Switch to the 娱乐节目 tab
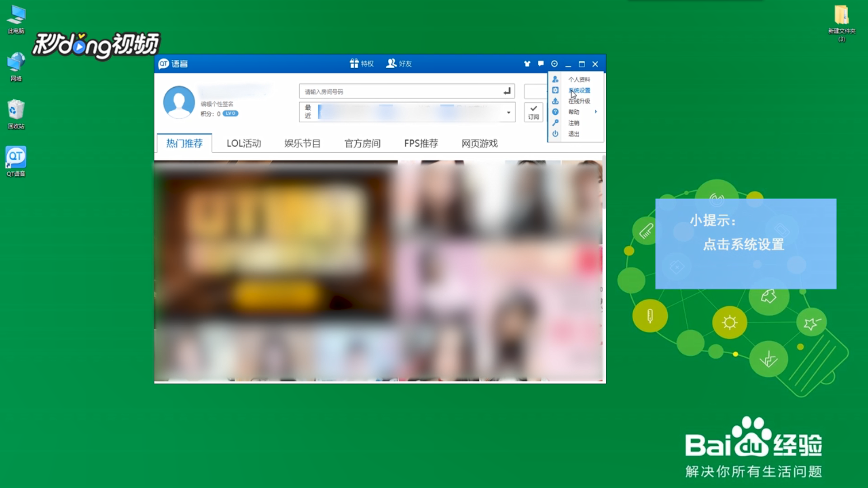This screenshot has height=488, width=868. (x=302, y=143)
